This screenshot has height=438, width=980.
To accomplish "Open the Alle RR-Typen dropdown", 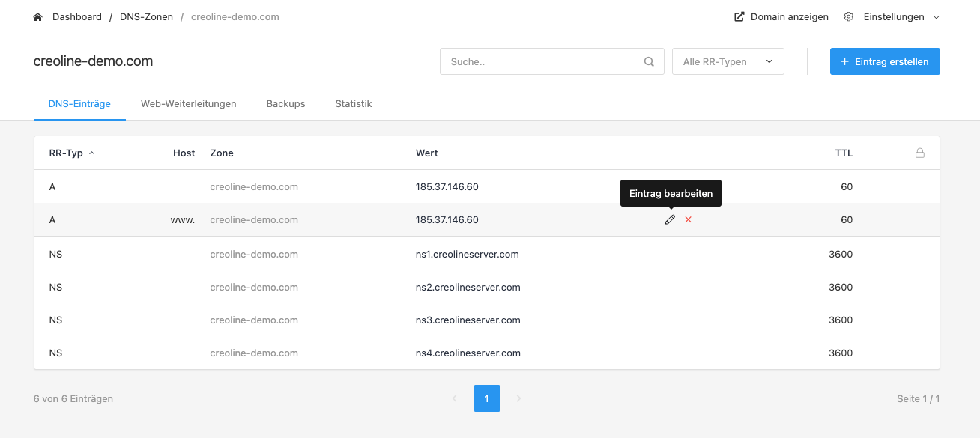I will click(x=728, y=61).
